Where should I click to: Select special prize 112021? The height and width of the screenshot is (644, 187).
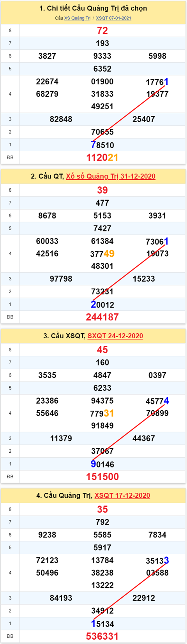[102, 157]
